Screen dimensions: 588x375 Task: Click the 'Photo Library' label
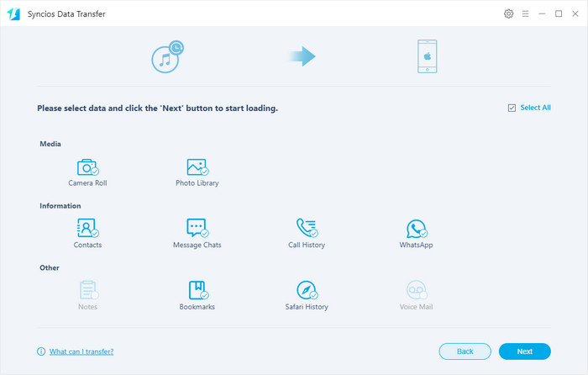[x=197, y=183]
